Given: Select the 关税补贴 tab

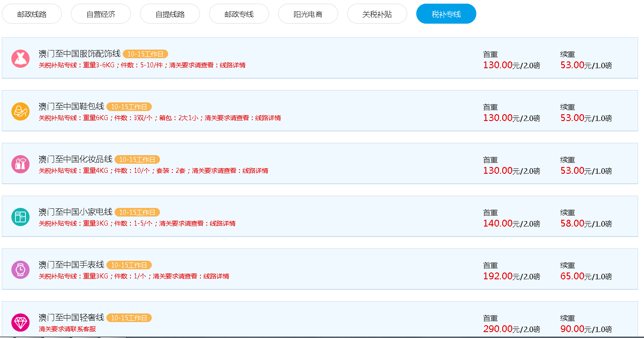Looking at the screenshot, I should tap(377, 14).
